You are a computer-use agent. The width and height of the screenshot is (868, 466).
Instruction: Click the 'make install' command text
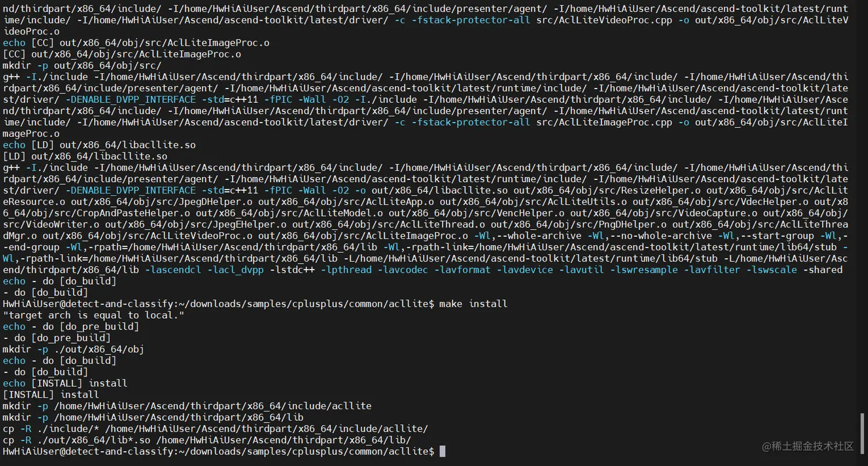point(473,303)
